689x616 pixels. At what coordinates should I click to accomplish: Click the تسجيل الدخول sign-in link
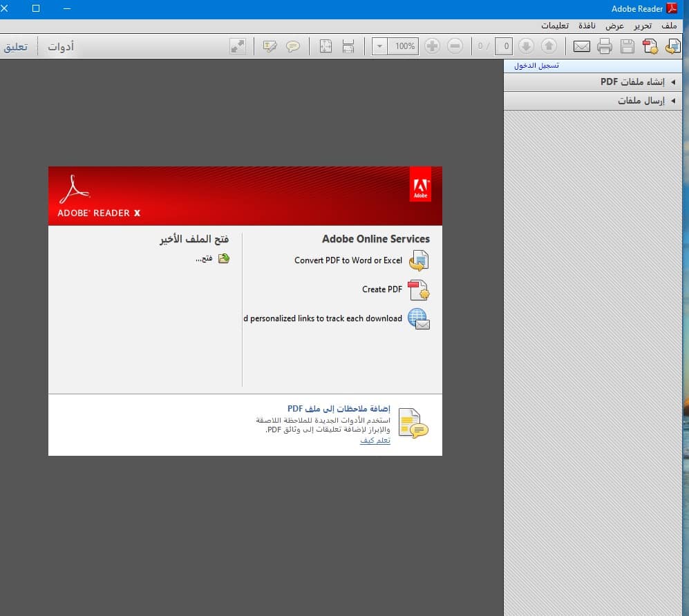[536, 66]
